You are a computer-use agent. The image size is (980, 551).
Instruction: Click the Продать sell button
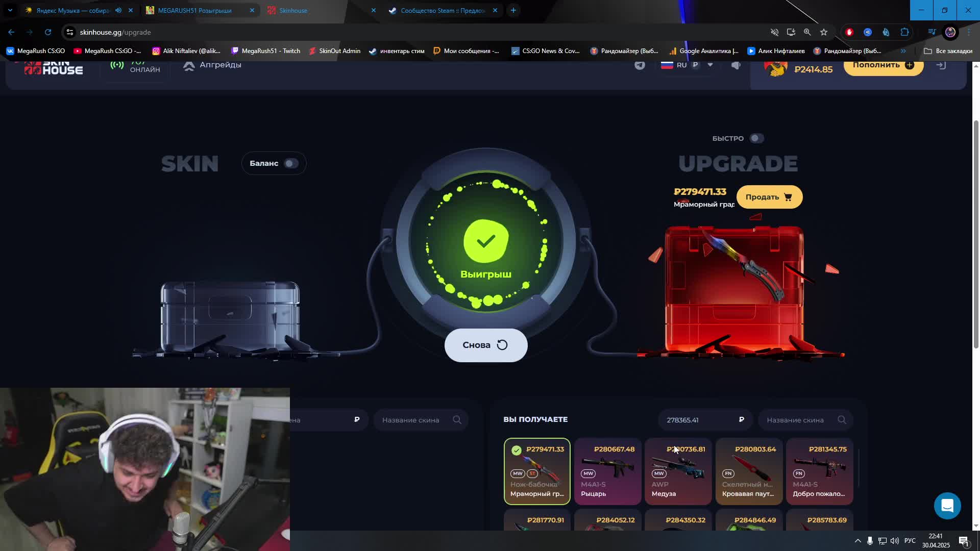pyautogui.click(x=769, y=197)
